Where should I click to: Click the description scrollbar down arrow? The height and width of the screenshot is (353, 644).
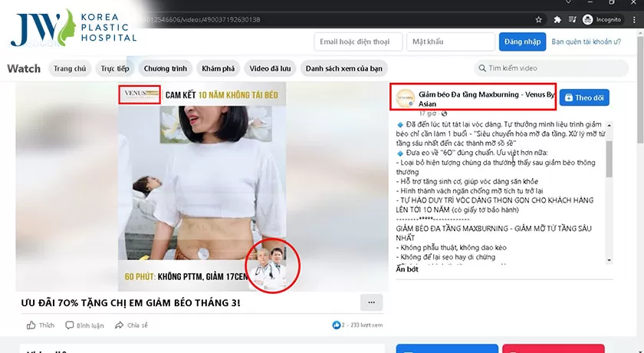pos(609,260)
